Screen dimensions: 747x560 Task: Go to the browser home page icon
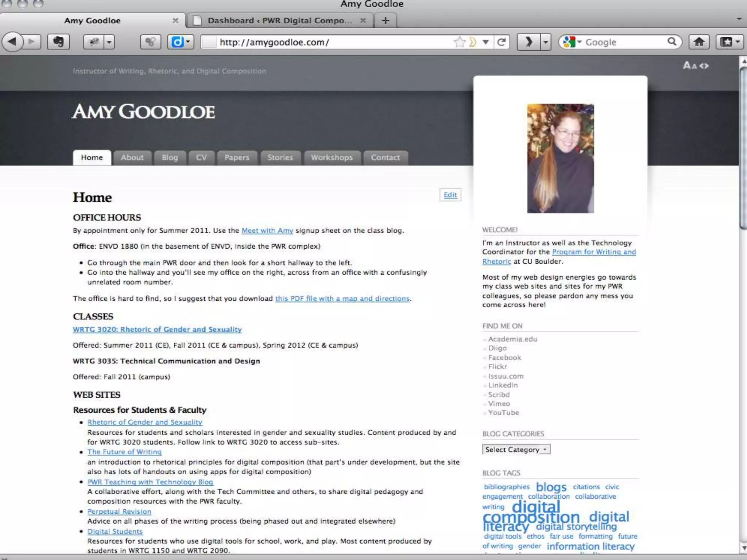(x=699, y=42)
